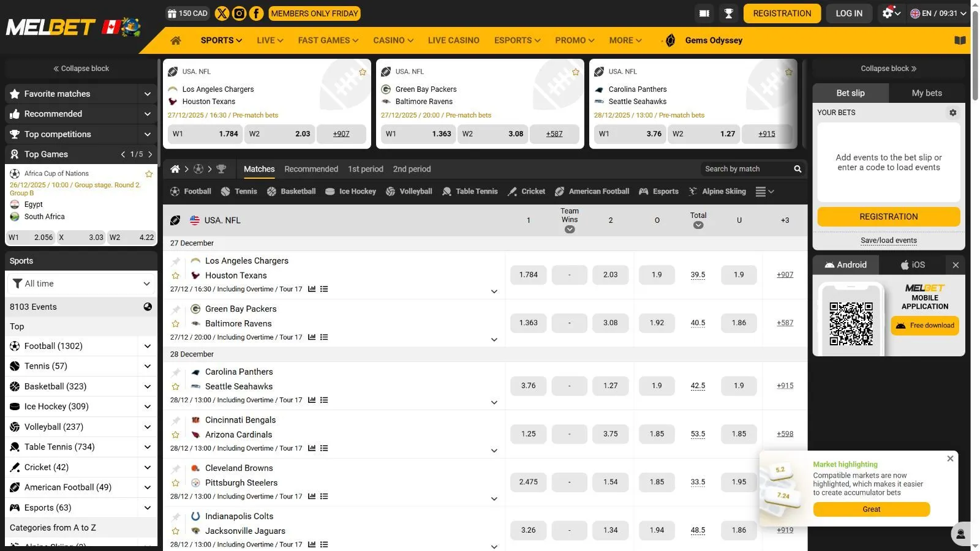This screenshot has height=551, width=980.
Task: Click the book icon at navigation bar end
Action: pos(960,40)
